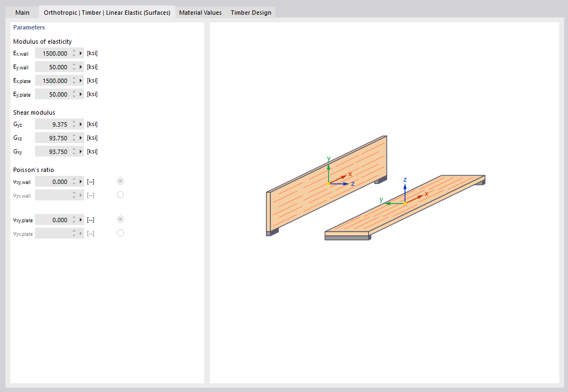Select the νyx,plate radio button
568x392 pixels.
[120, 233]
